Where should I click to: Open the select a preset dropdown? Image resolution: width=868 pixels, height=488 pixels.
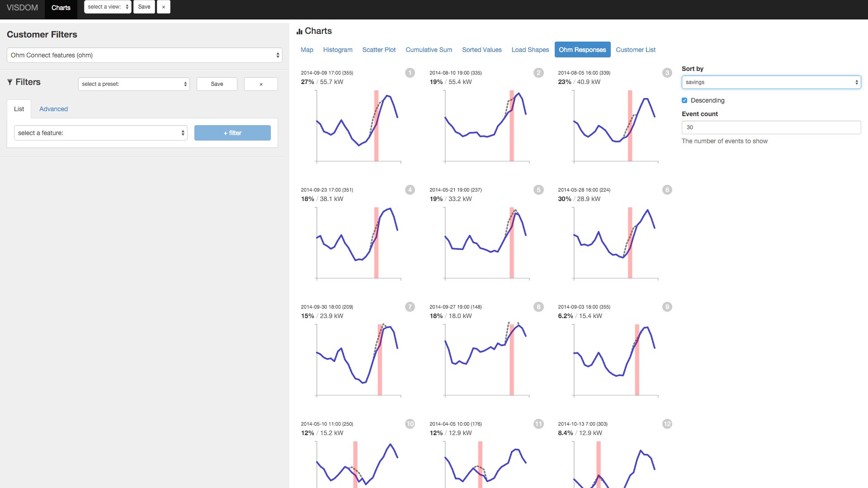[134, 84]
